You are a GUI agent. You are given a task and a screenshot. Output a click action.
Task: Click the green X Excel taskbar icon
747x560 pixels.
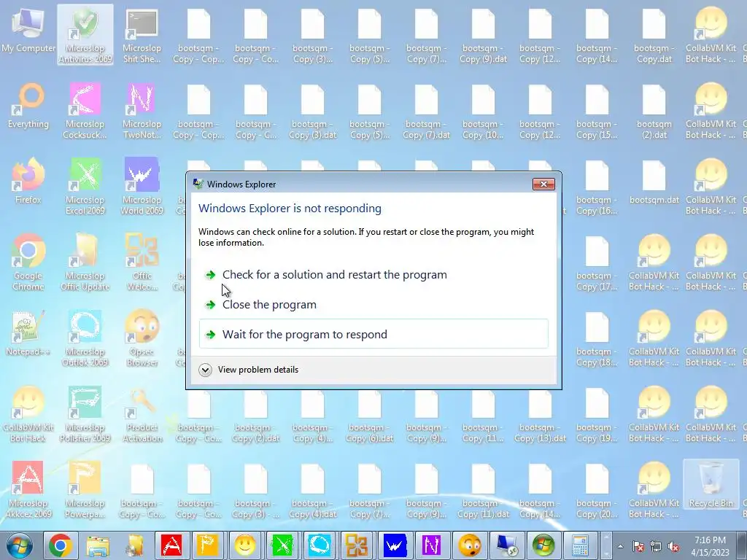click(282, 545)
